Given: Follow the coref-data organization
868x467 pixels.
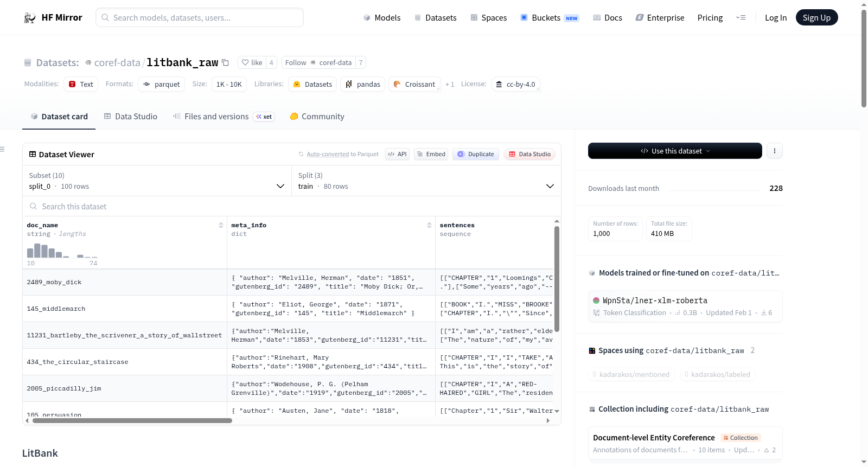Looking at the screenshot, I should coord(318,62).
